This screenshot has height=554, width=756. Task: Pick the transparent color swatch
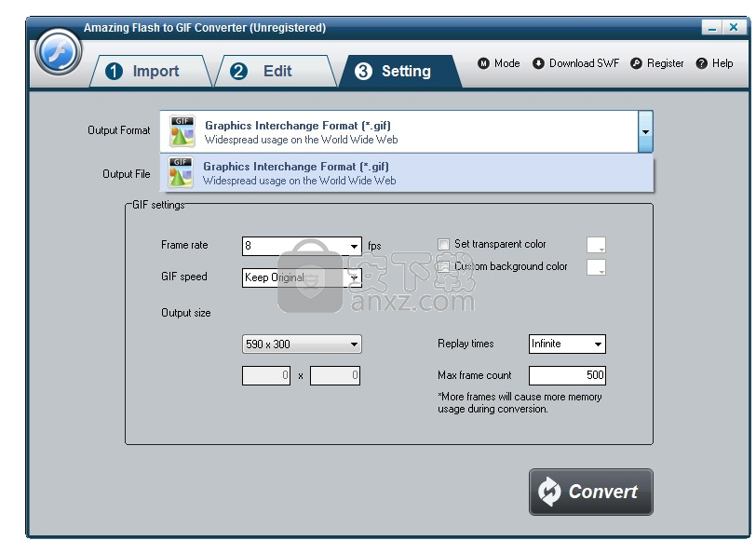(596, 245)
